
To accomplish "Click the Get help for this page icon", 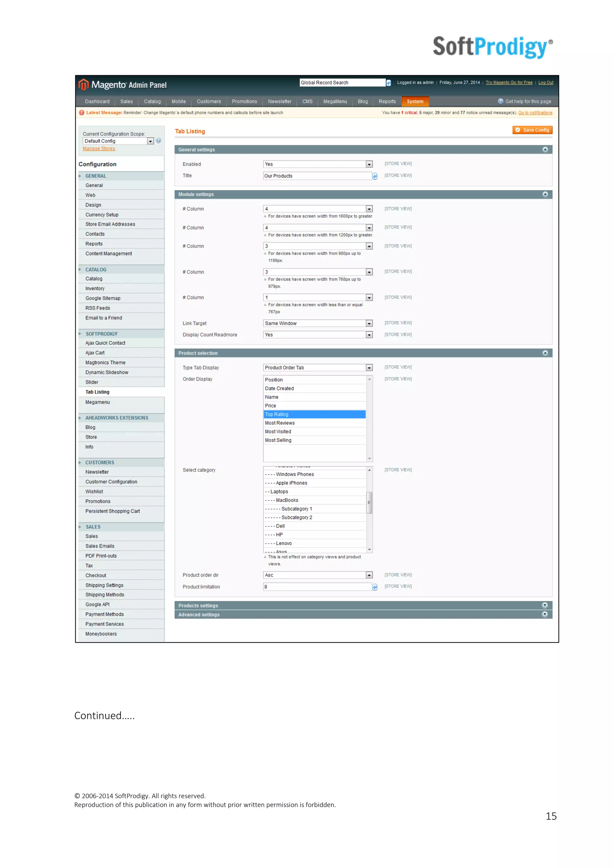I will point(500,101).
